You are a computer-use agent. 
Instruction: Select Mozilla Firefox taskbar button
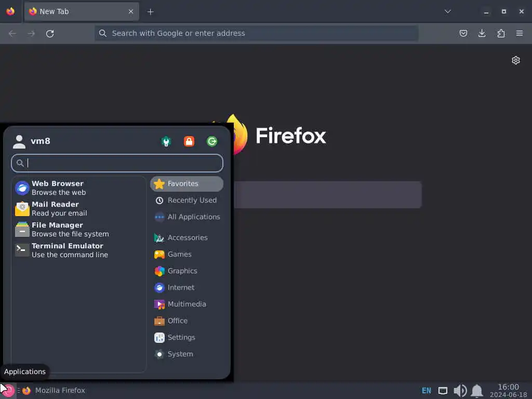(54, 391)
